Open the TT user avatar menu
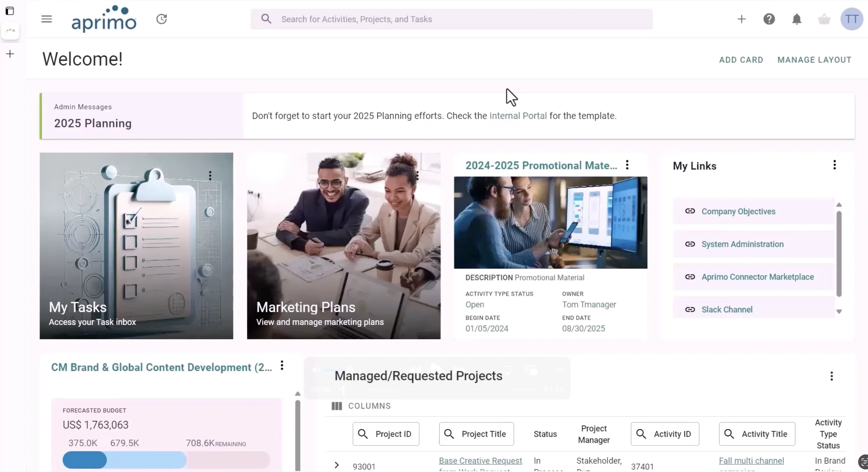Viewport: 868px width, 472px height. tap(851, 19)
